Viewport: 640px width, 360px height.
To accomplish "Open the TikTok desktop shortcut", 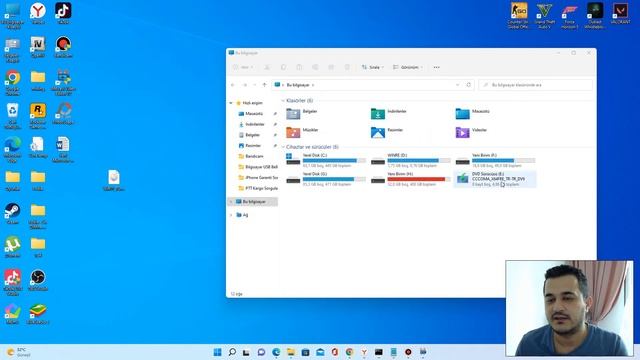I will pos(63,13).
